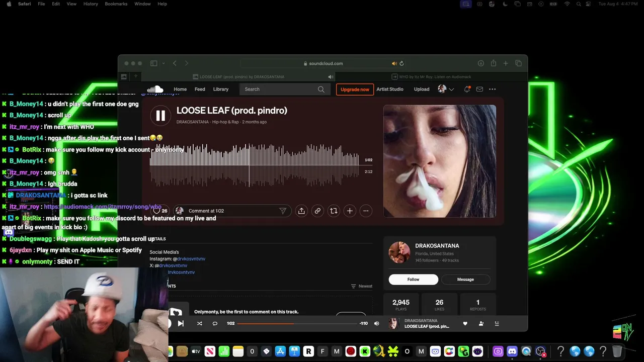
Task: Launch Discord from the Dock
Action: (x=512, y=351)
